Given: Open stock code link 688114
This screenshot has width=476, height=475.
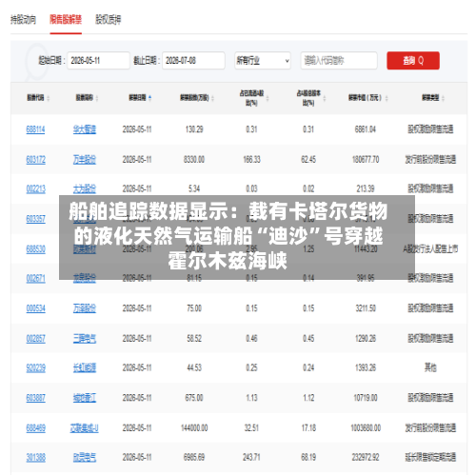Looking at the screenshot, I should 35,129.
